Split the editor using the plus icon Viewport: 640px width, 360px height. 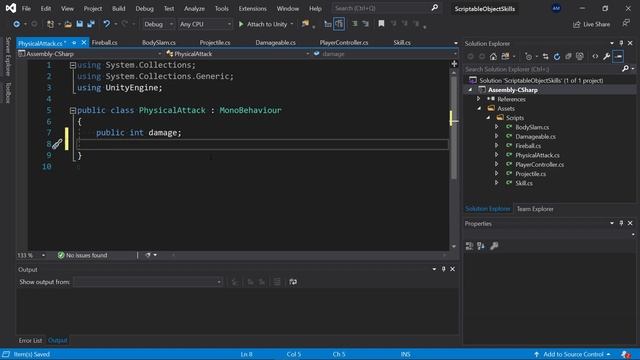coord(454,64)
